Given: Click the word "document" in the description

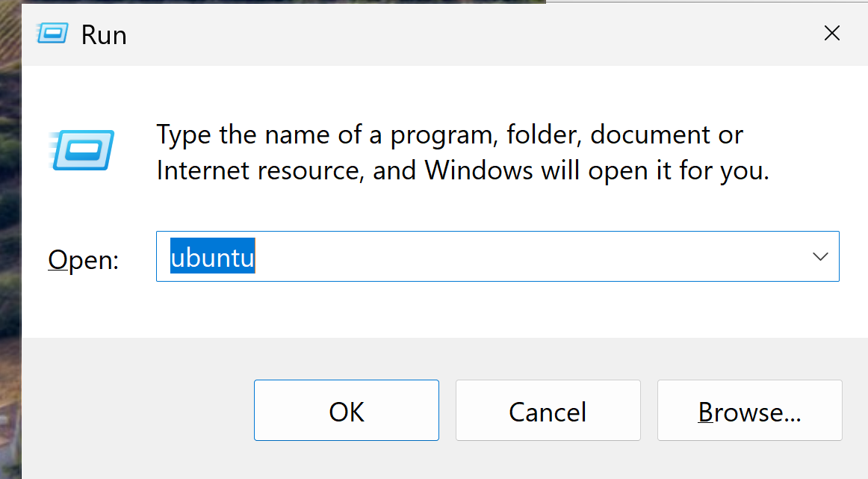Looking at the screenshot, I should click(x=647, y=135).
